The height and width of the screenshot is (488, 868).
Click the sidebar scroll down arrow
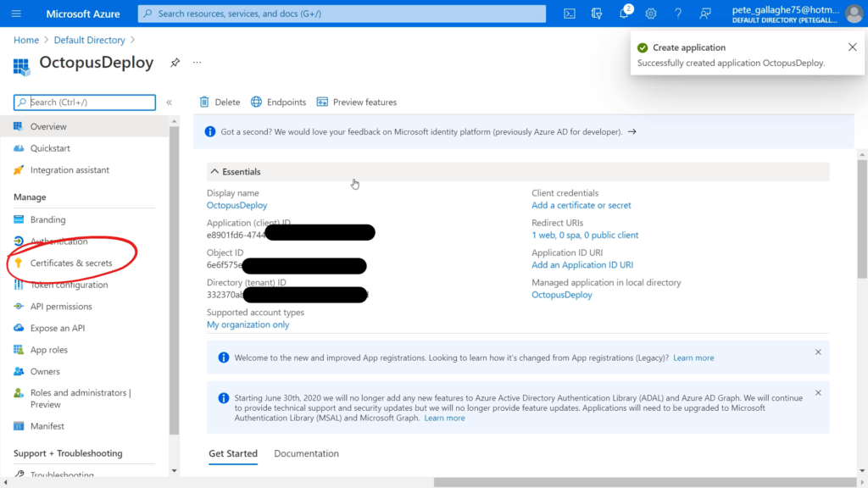point(174,471)
